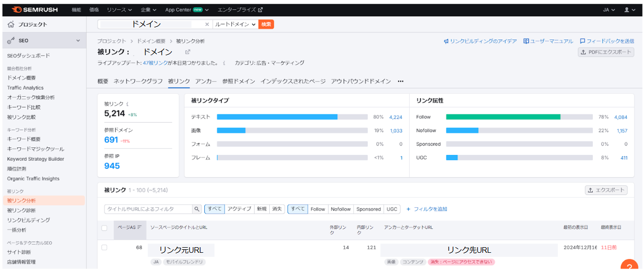
Task: Tick the select-all checkbox in table header
Action: tap(104, 228)
